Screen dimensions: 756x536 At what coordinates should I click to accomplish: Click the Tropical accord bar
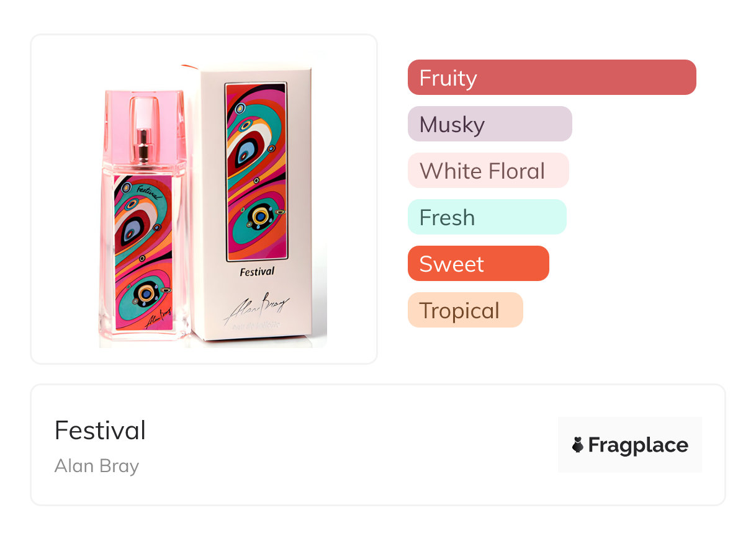point(465,310)
